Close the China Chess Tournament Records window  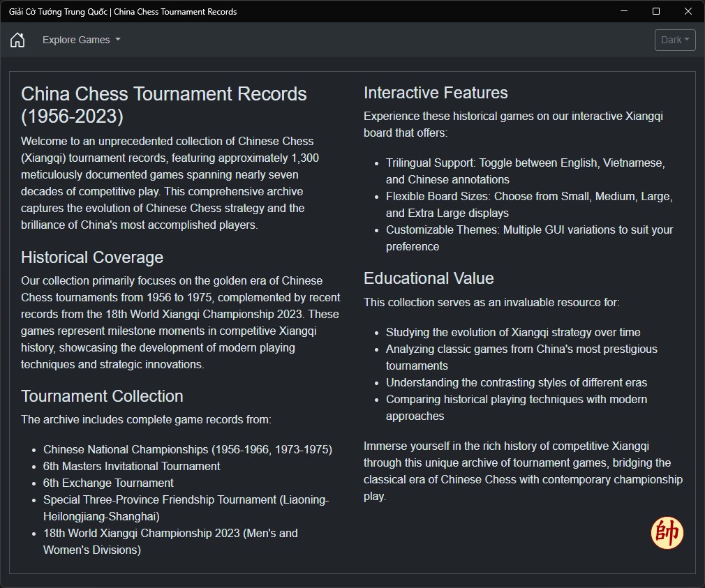[688, 11]
